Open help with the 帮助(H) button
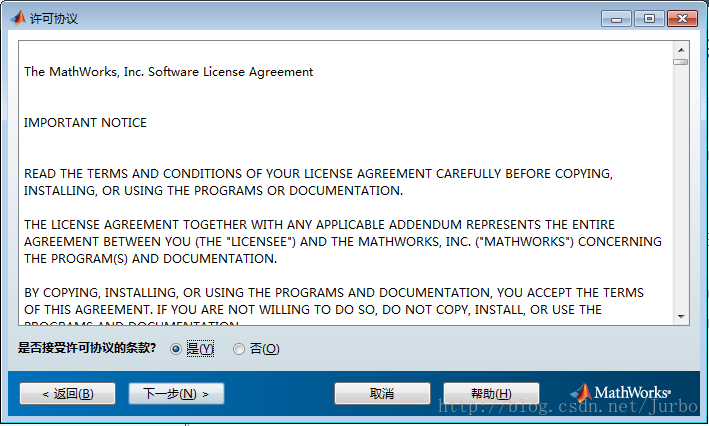 click(491, 393)
